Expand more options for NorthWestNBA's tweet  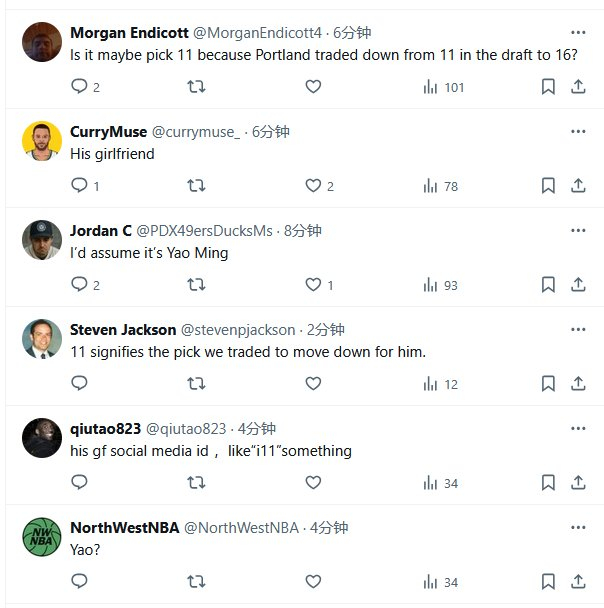[x=578, y=527]
